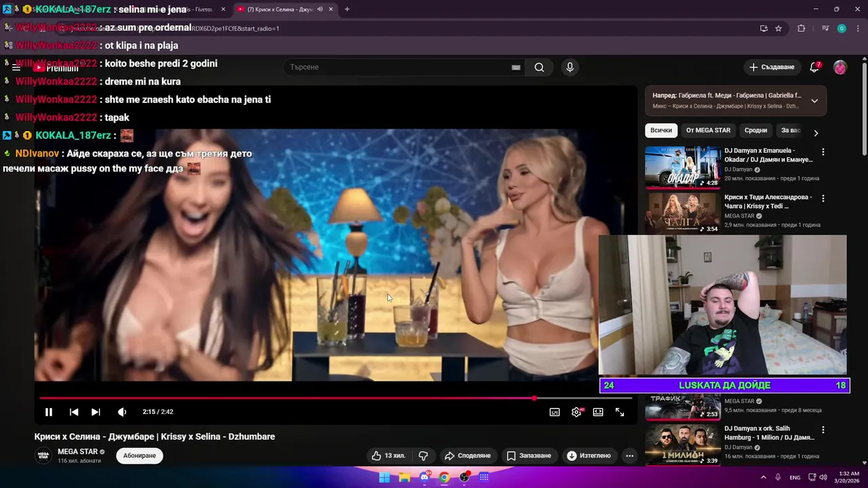Image resolution: width=868 pixels, height=488 pixels.
Task: Subscribe with the Абониране button
Action: point(140,455)
